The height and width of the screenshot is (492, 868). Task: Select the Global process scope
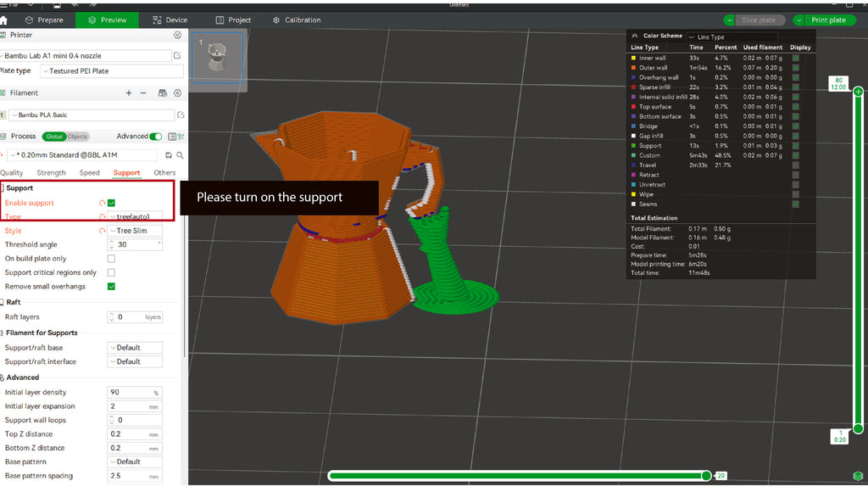pyautogui.click(x=53, y=137)
